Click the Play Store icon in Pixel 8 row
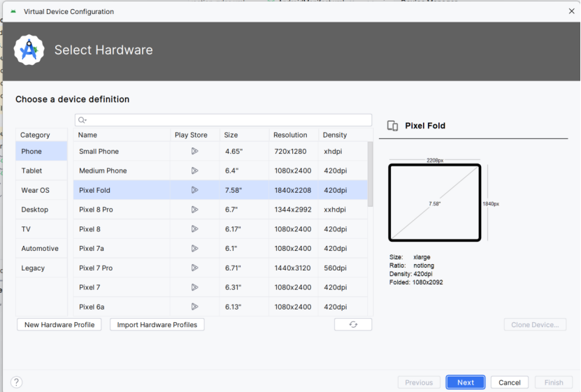This screenshot has width=581, height=392. pos(194,228)
